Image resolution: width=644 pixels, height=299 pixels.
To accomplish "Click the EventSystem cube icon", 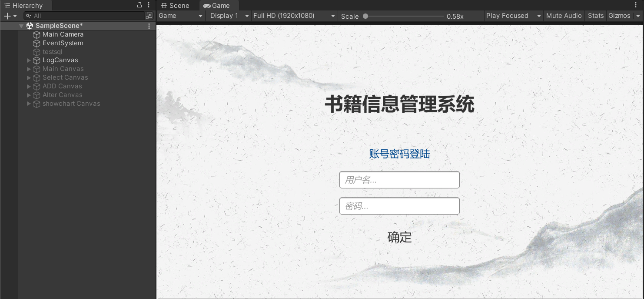I will pyautogui.click(x=37, y=43).
